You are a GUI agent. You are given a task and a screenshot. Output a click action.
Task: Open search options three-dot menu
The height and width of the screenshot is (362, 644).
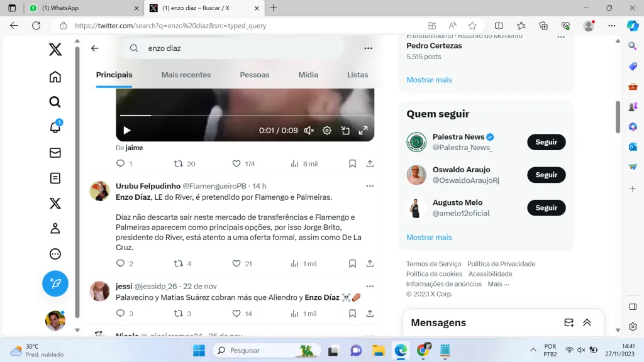(x=368, y=48)
